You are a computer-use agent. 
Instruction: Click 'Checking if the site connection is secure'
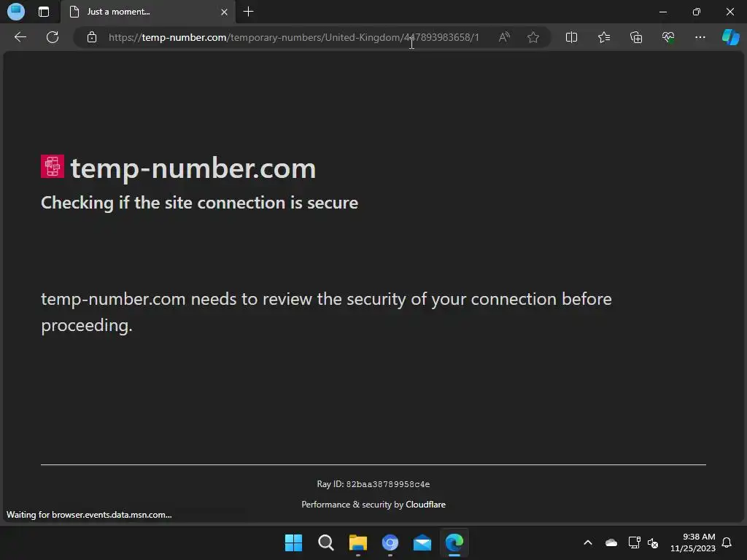[200, 203]
